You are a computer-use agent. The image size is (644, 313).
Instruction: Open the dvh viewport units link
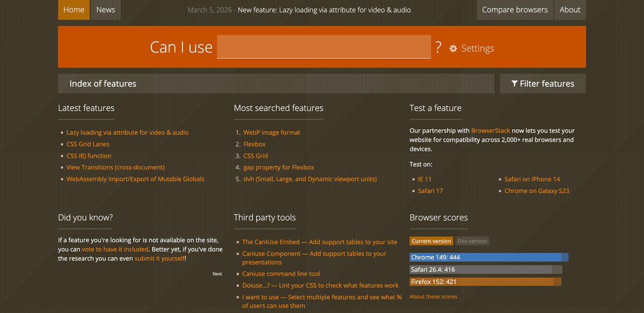[310, 179]
